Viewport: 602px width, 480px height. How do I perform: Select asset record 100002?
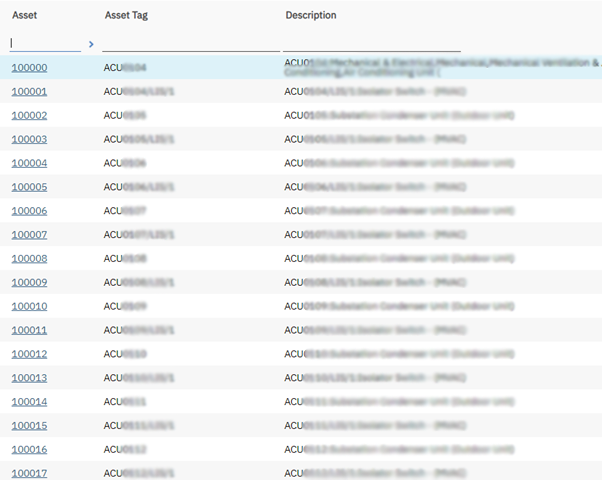click(x=29, y=116)
